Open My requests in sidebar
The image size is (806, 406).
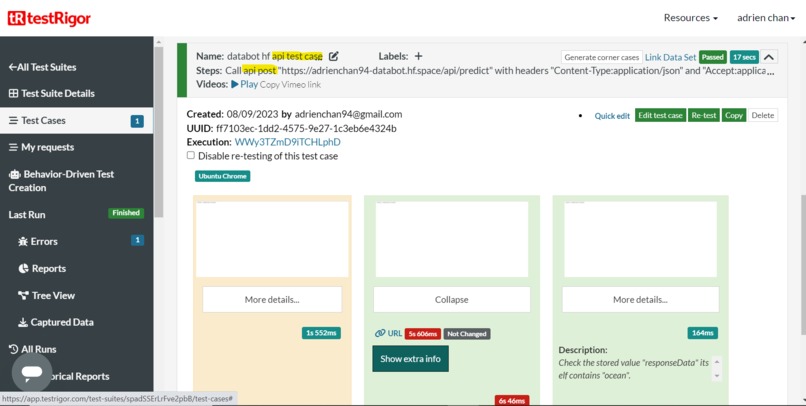coord(41,147)
